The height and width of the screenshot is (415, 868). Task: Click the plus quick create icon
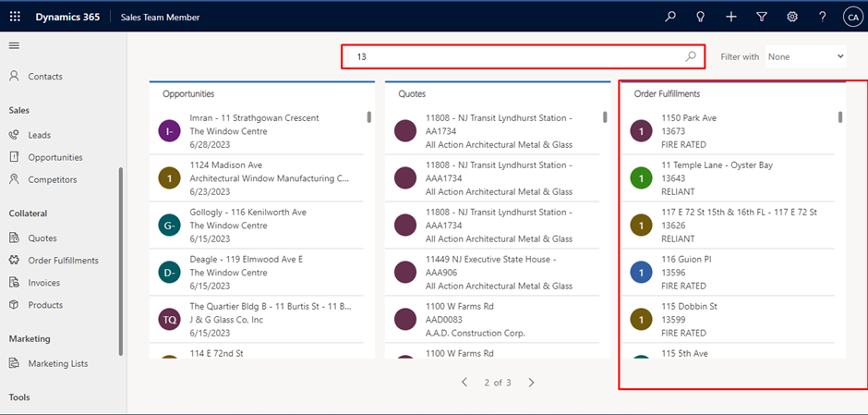(x=731, y=17)
